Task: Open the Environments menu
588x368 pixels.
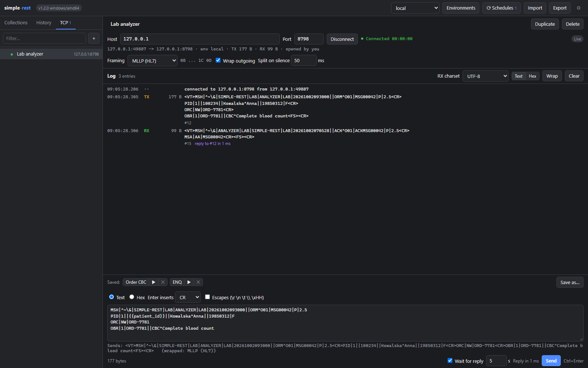Action: point(461,8)
